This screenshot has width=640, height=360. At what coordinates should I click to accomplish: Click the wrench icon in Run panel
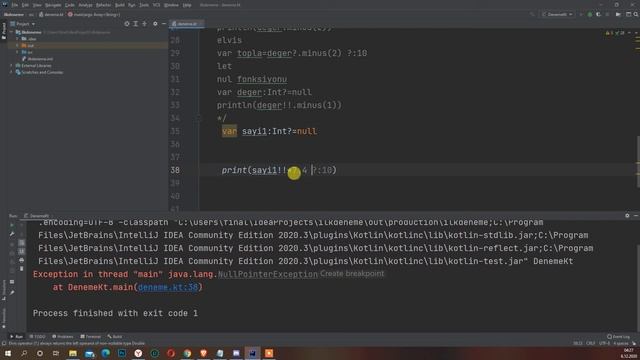(12, 234)
